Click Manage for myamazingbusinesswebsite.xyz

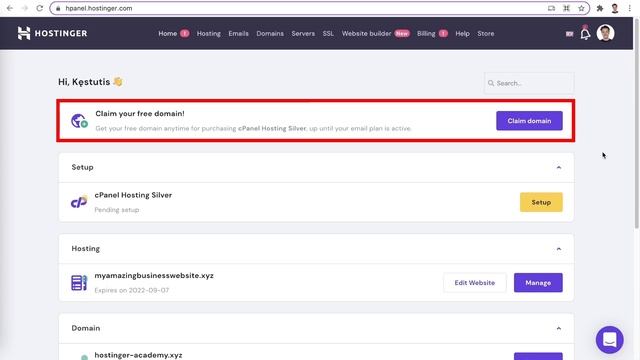tap(538, 282)
